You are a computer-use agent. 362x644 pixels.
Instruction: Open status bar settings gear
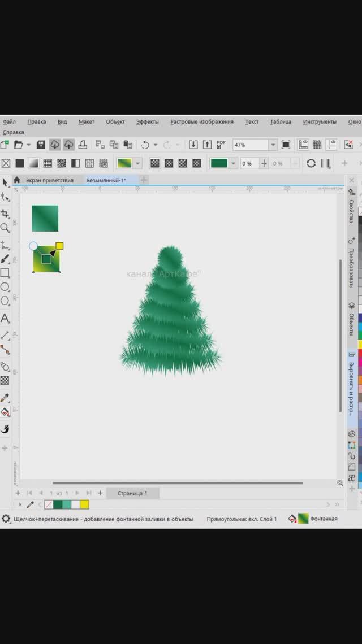(6, 519)
